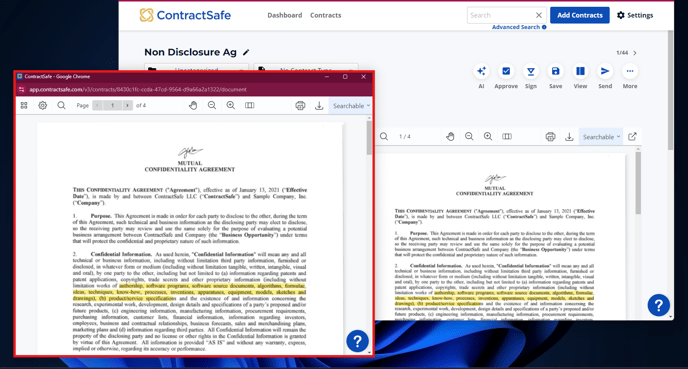
Task: Open the Dashboard menu item
Action: click(285, 15)
